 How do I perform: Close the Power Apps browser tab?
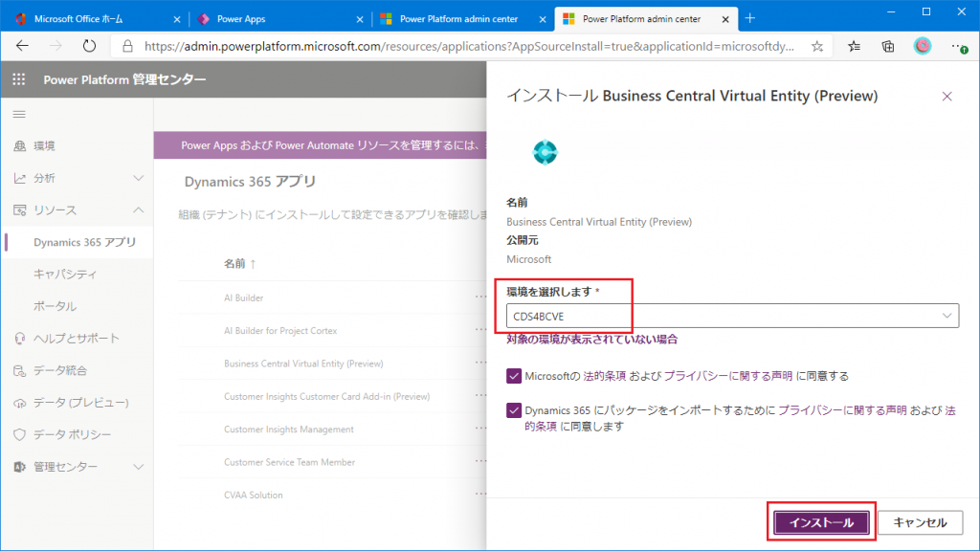pos(360,19)
